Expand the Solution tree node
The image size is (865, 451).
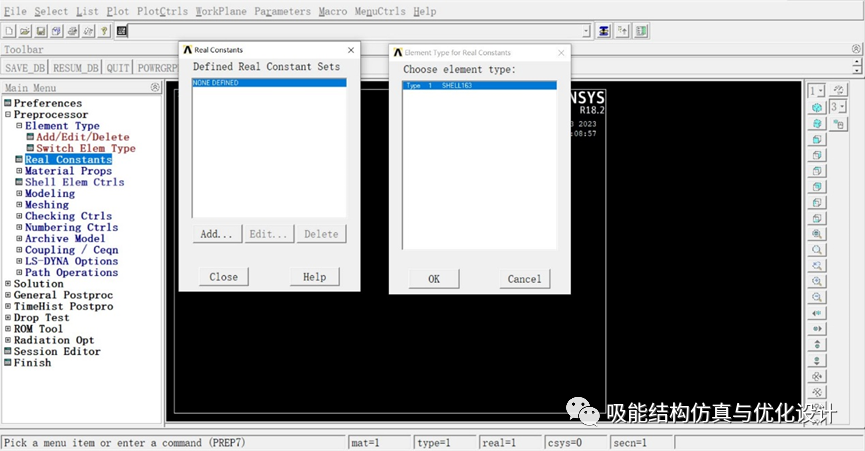pyautogui.click(x=8, y=283)
